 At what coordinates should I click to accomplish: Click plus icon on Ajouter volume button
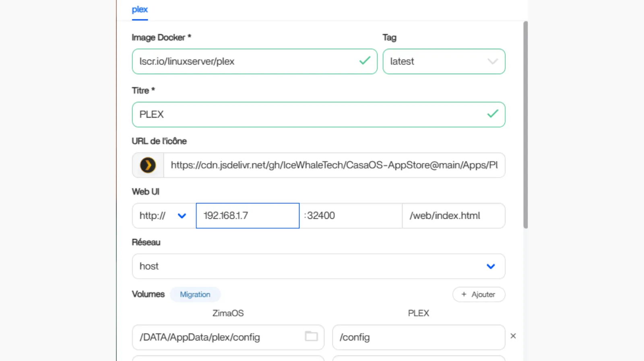(464, 295)
